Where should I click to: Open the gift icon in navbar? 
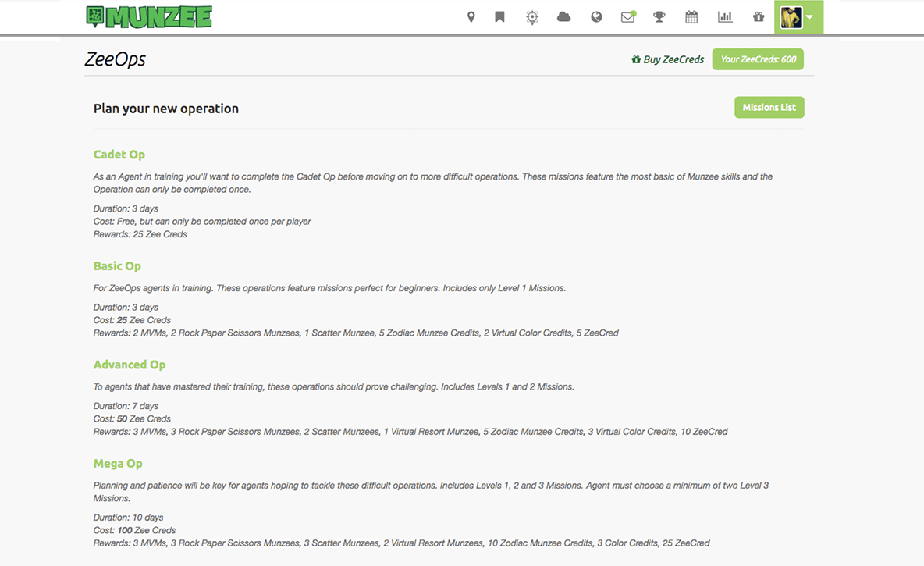pos(759,17)
